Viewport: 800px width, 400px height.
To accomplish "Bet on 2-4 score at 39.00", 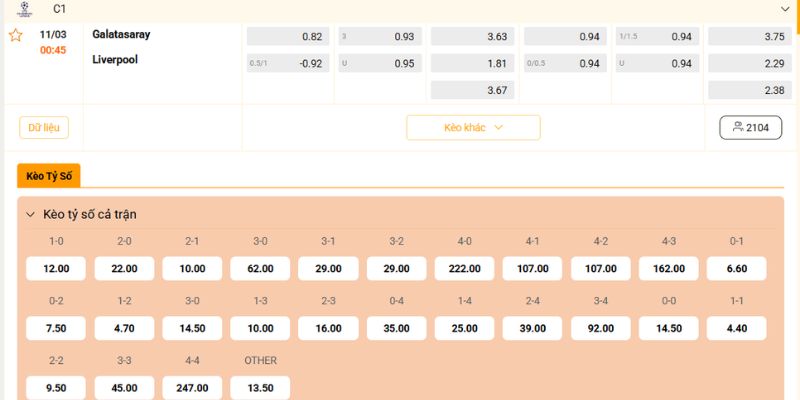I will 533,328.
